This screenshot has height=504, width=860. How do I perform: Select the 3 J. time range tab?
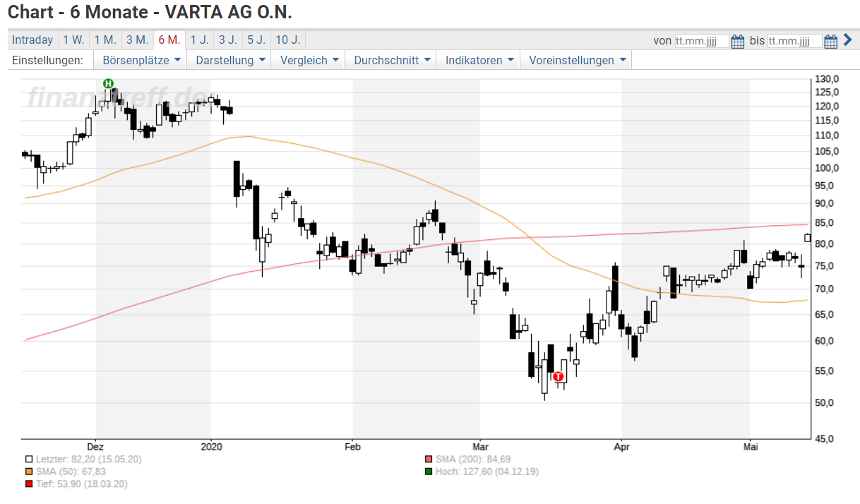click(227, 40)
